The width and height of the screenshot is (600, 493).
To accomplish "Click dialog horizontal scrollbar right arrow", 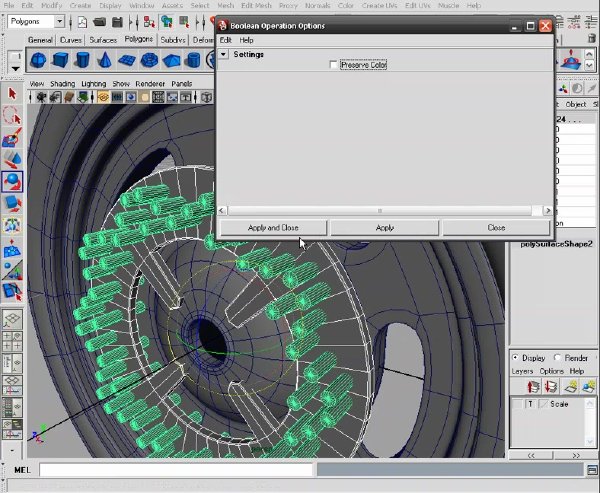I will click(548, 211).
